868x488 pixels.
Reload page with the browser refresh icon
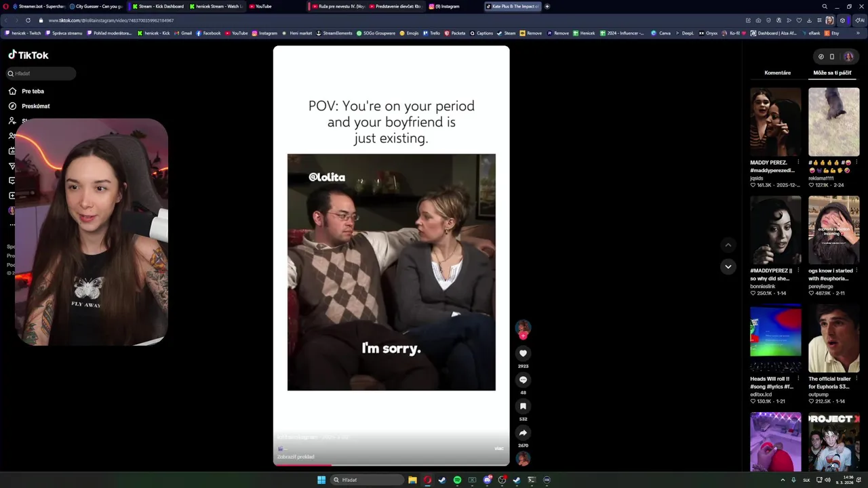pos(28,20)
